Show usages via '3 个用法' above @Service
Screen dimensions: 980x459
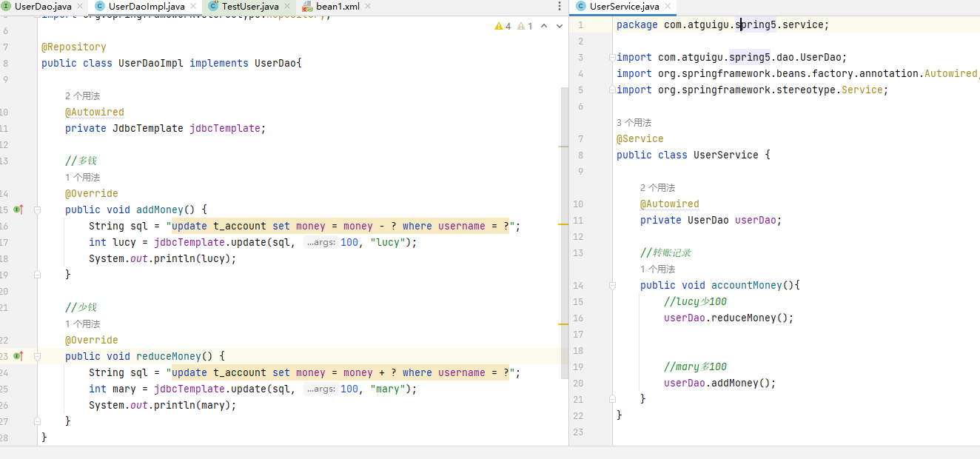click(634, 123)
